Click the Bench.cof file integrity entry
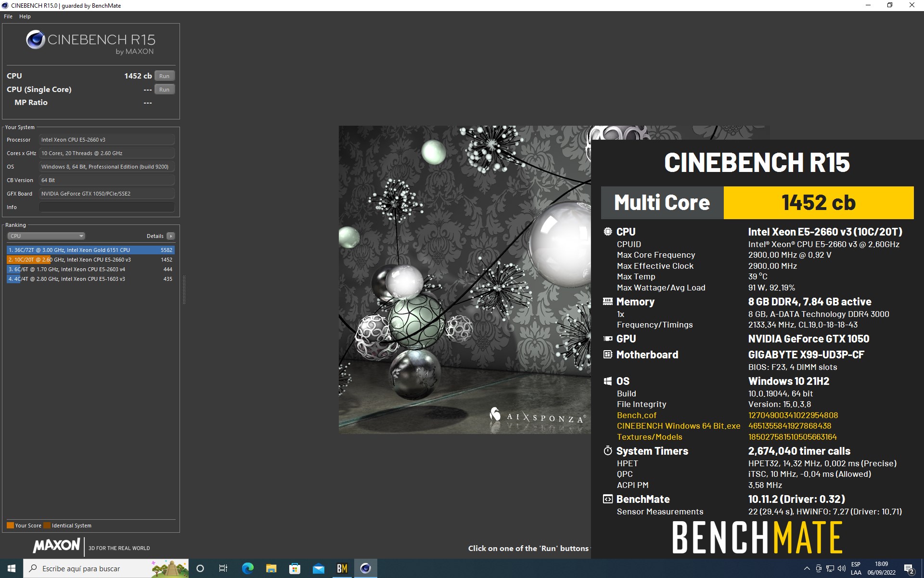 click(x=637, y=415)
